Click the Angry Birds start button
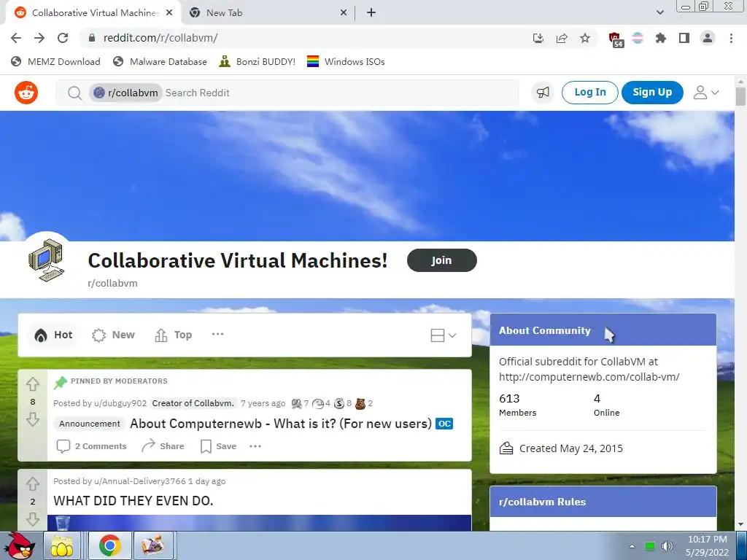This screenshot has width=747, height=560. [x=21, y=545]
